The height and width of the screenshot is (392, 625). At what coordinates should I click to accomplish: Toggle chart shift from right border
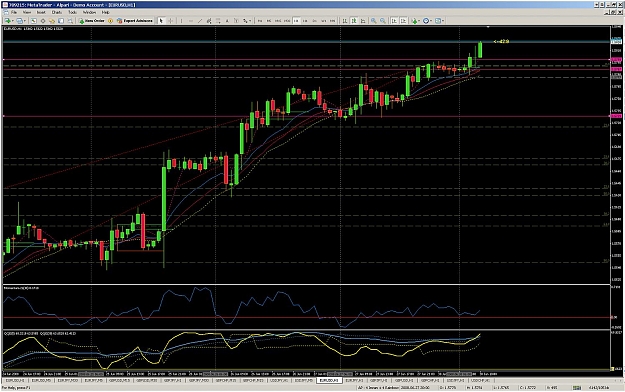tap(403, 21)
